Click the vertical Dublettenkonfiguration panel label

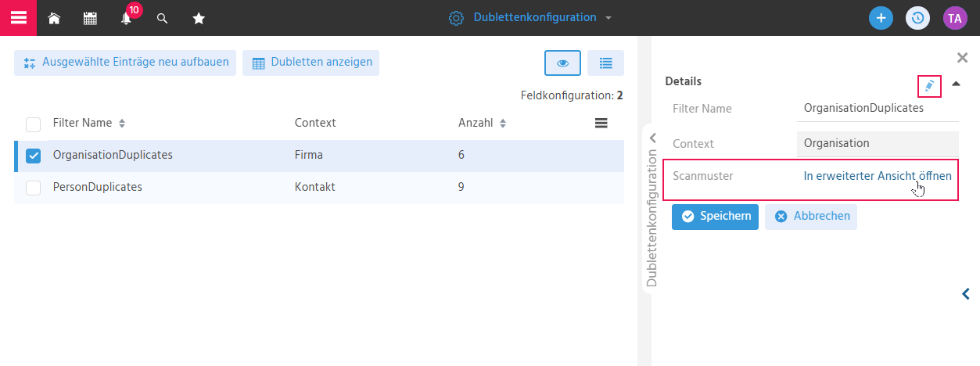coord(652,218)
